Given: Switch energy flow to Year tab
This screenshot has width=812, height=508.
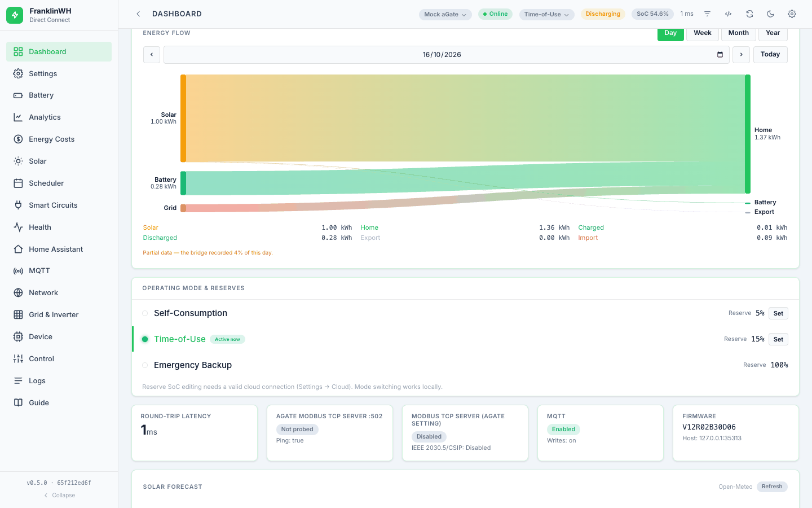Looking at the screenshot, I should coord(773,33).
